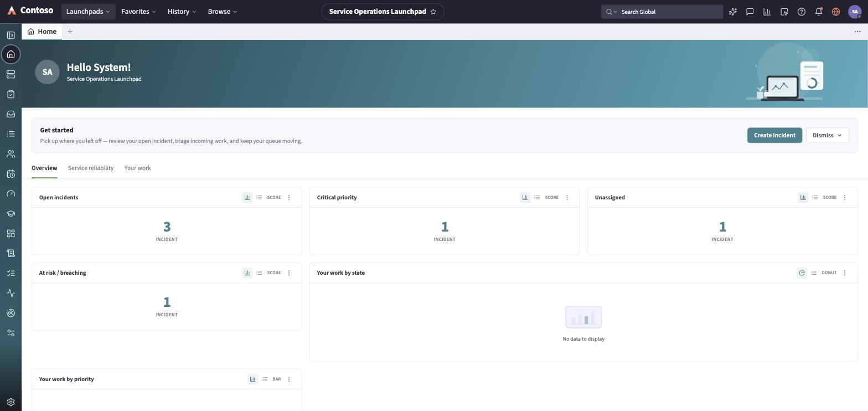The image size is (868, 411).
Task: Click the "Hello System!" greeting text
Action: (99, 67)
